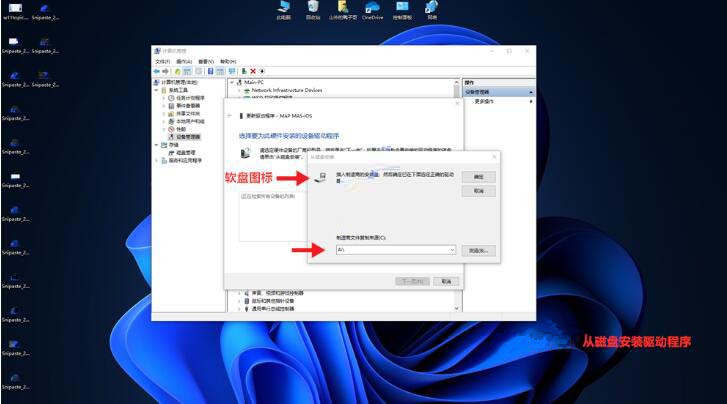Click the red X uninstall device toolbar icon
Viewport: 727px width, 404px height.
click(x=253, y=71)
